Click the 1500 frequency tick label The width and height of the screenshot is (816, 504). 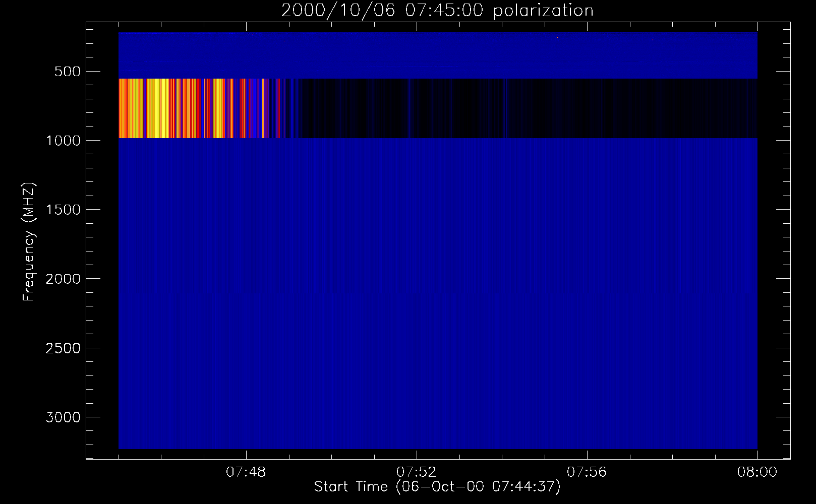pos(63,210)
